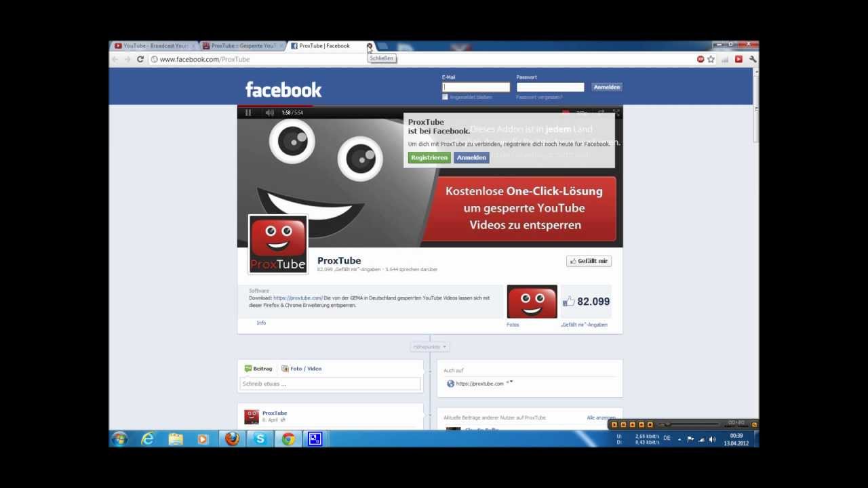Open the Passwort vergessen? link
This screenshot has width=868, height=488.
[x=538, y=97]
